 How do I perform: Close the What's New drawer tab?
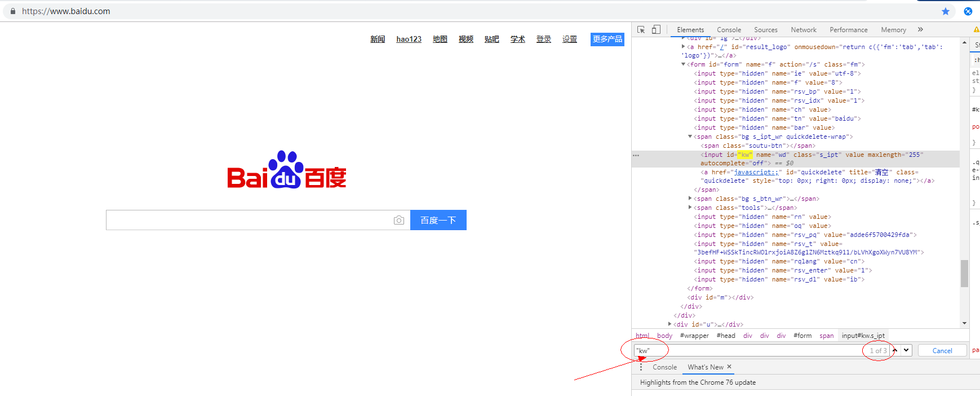tap(729, 367)
